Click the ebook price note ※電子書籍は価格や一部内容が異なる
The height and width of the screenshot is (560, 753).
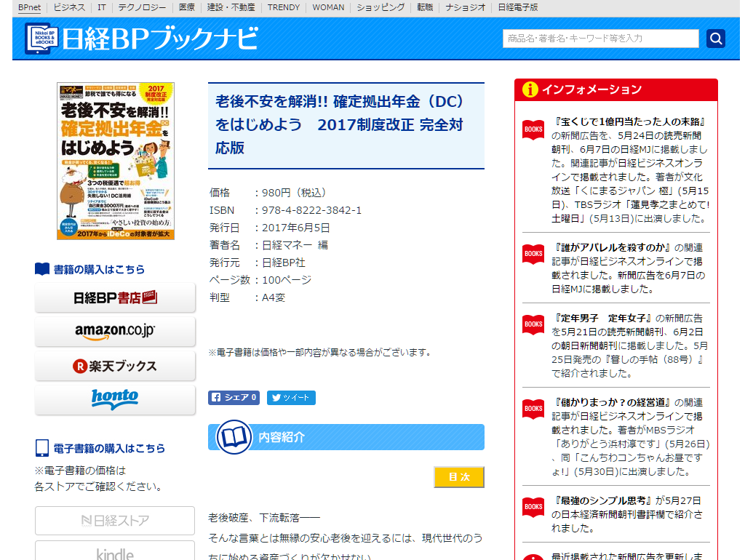[320, 353]
